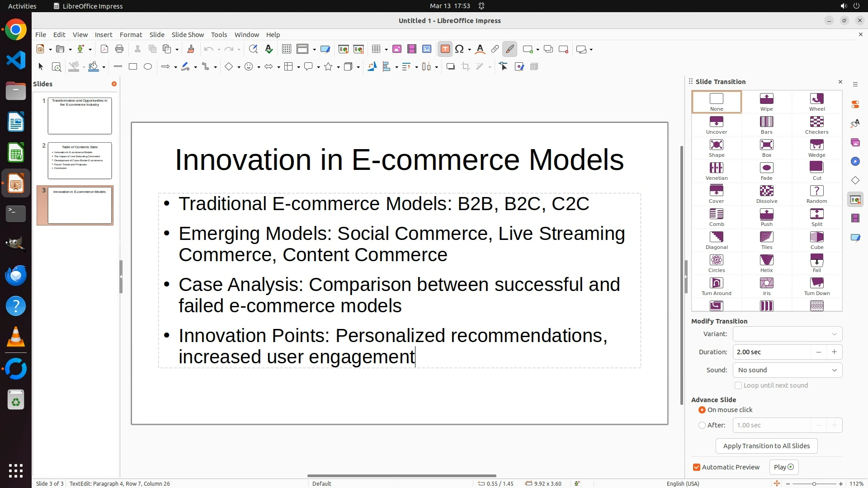Viewport: 868px width, 488px height.
Task: Open the Format menu
Action: (131, 35)
